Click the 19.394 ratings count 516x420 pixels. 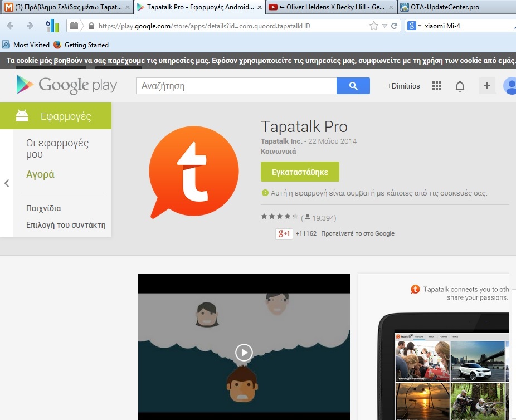point(324,218)
